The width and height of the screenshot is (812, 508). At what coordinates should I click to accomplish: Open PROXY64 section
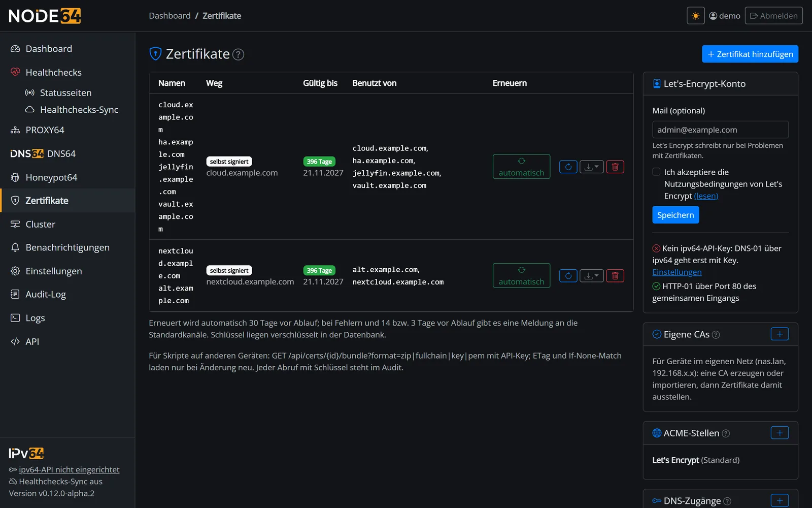pyautogui.click(x=67, y=130)
